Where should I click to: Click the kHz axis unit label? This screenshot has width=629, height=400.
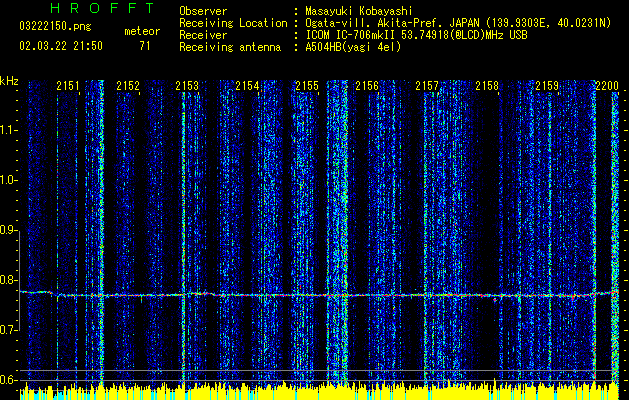[x=9, y=81]
